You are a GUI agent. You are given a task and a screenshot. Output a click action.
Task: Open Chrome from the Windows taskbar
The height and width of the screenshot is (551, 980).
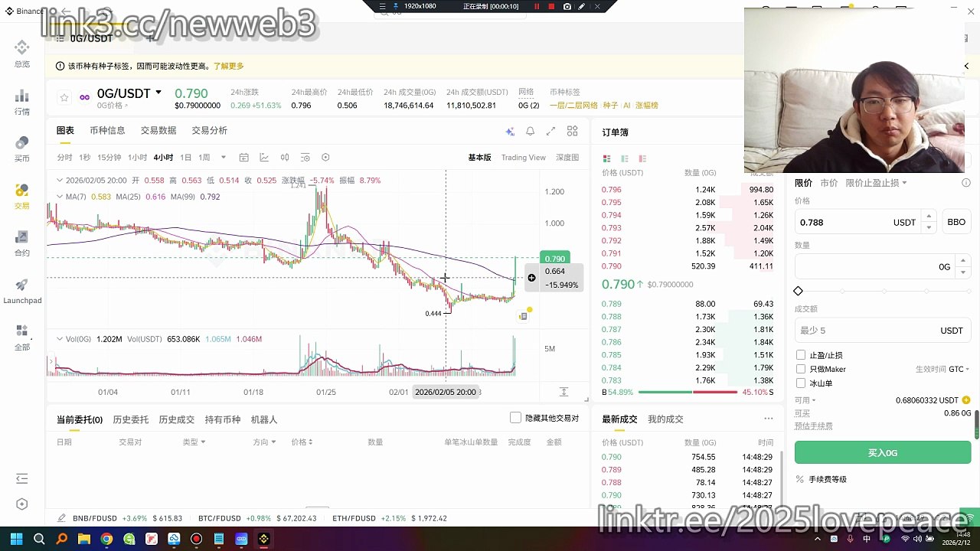click(106, 539)
